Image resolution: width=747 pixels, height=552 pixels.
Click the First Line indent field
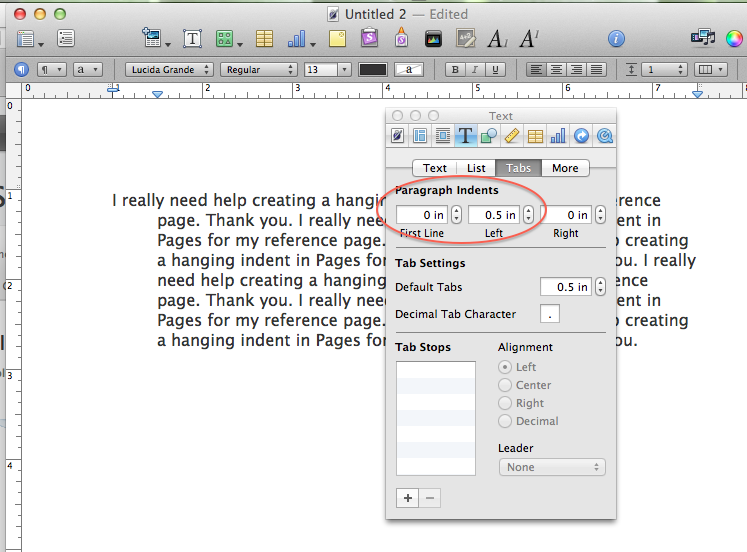tap(422, 215)
